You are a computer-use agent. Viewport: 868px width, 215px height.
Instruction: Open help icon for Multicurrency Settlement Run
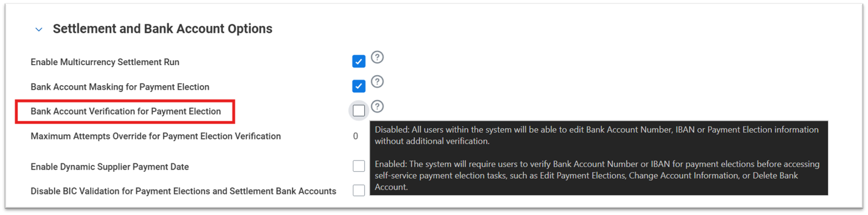tap(377, 57)
